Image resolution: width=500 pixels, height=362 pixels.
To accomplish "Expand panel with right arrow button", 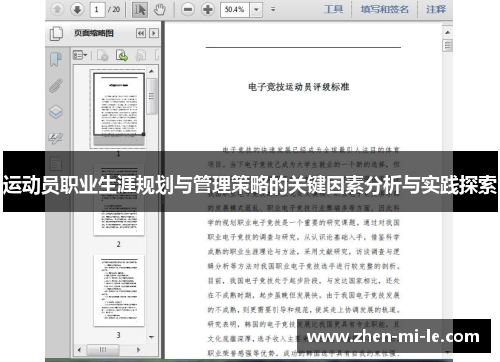I will (x=154, y=33).
